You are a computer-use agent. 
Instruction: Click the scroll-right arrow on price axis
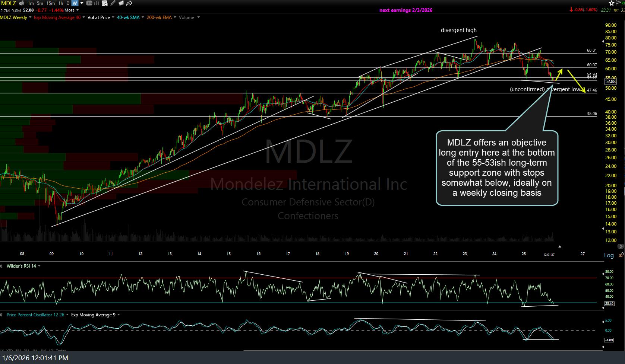click(x=620, y=246)
